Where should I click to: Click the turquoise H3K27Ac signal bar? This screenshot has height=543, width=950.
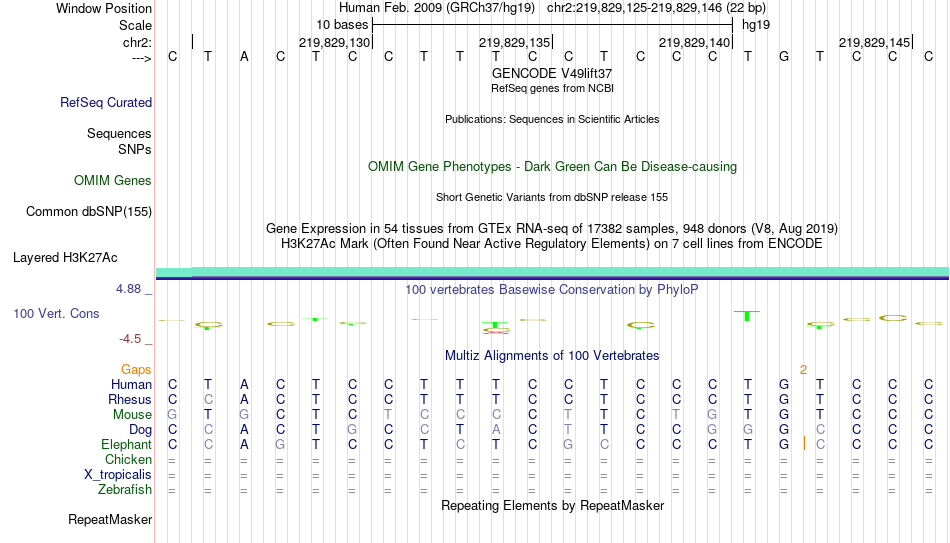coord(552,272)
